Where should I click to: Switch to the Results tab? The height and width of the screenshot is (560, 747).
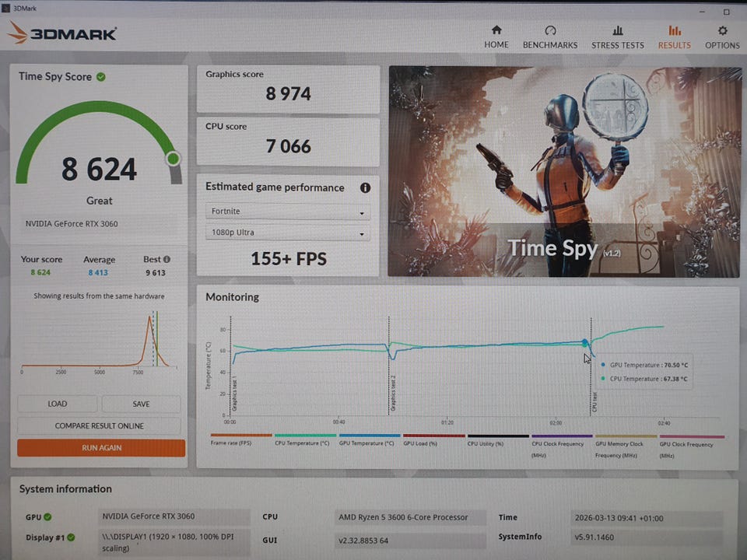coord(674,37)
